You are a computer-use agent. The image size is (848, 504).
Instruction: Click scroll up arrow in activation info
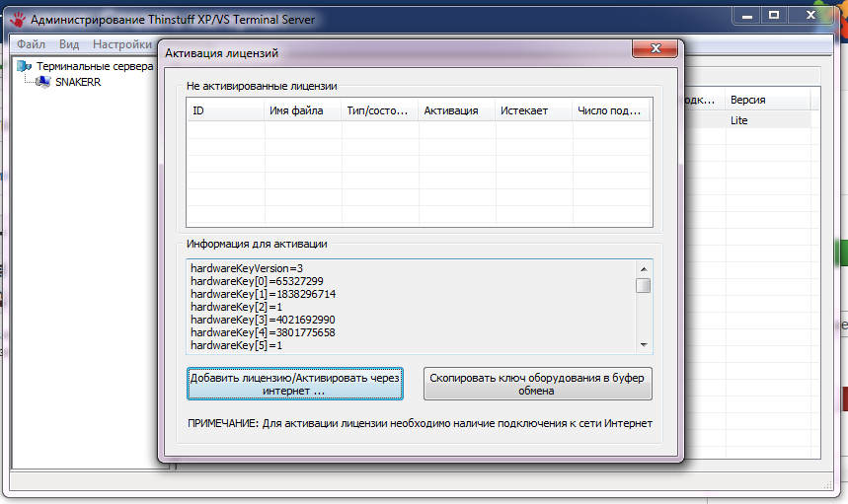click(x=644, y=268)
